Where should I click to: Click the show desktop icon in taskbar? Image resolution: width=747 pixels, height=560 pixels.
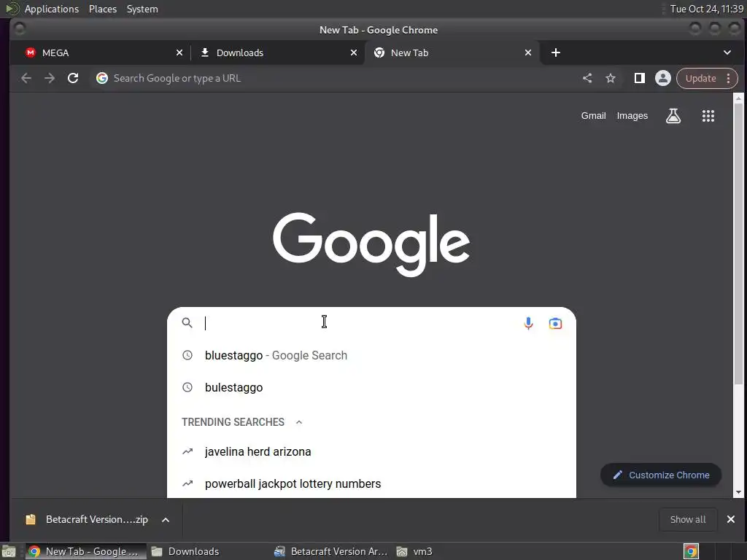9,551
